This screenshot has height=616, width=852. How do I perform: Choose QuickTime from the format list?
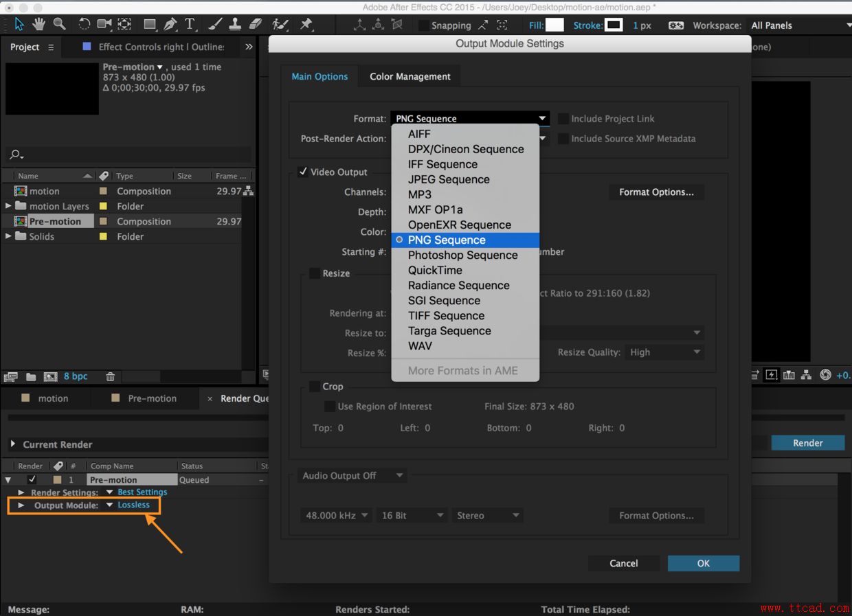click(435, 270)
